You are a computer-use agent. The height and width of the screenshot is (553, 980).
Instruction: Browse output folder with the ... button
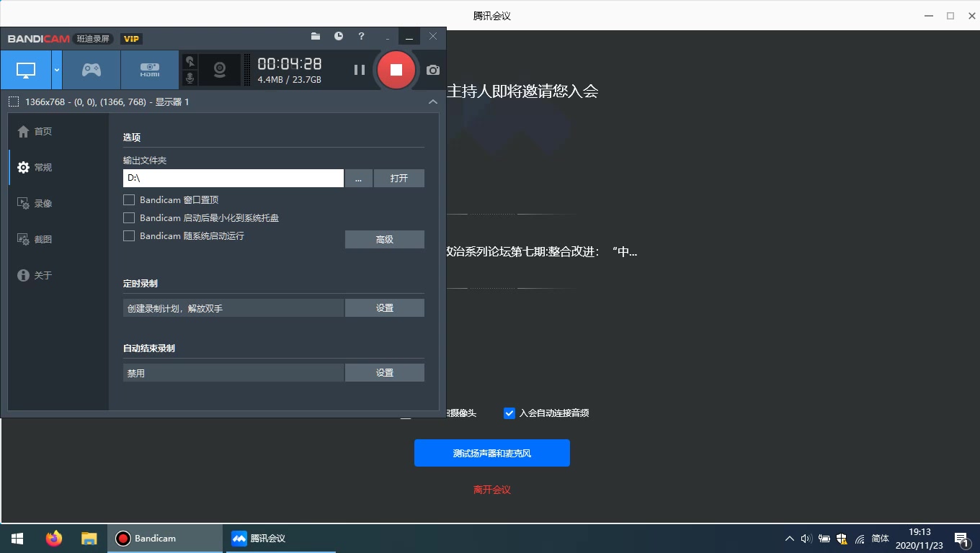359,178
